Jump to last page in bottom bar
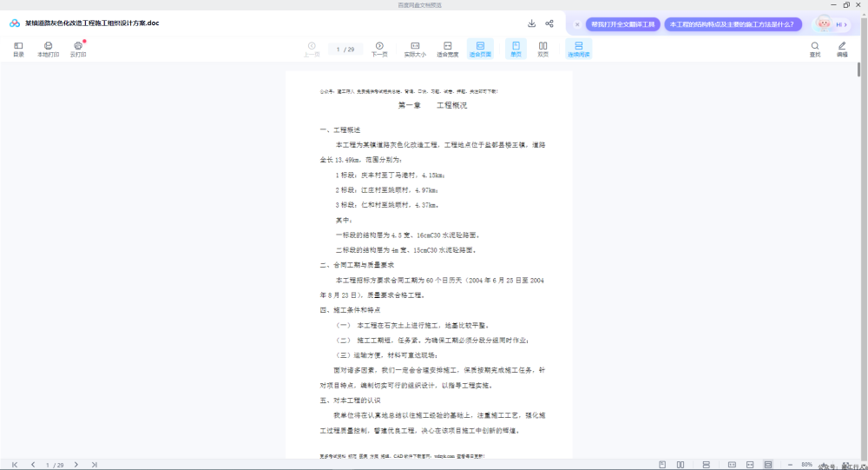Image resolution: width=868 pixels, height=470 pixels. click(x=94, y=465)
